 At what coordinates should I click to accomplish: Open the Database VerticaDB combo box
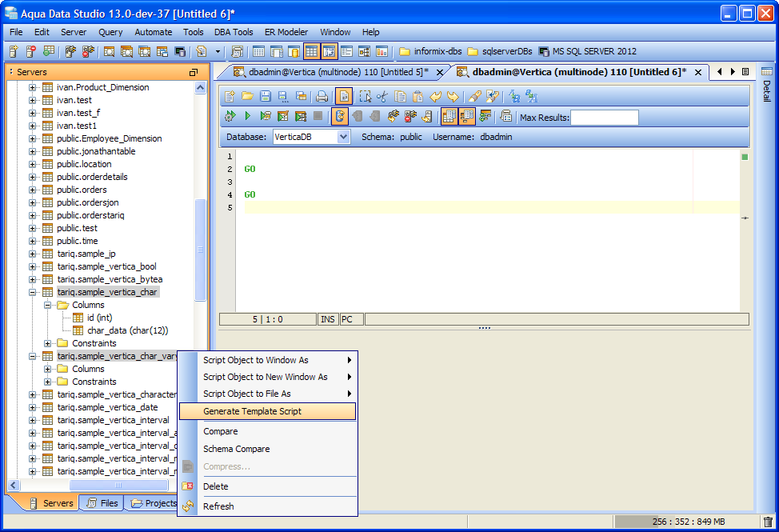tap(311, 137)
